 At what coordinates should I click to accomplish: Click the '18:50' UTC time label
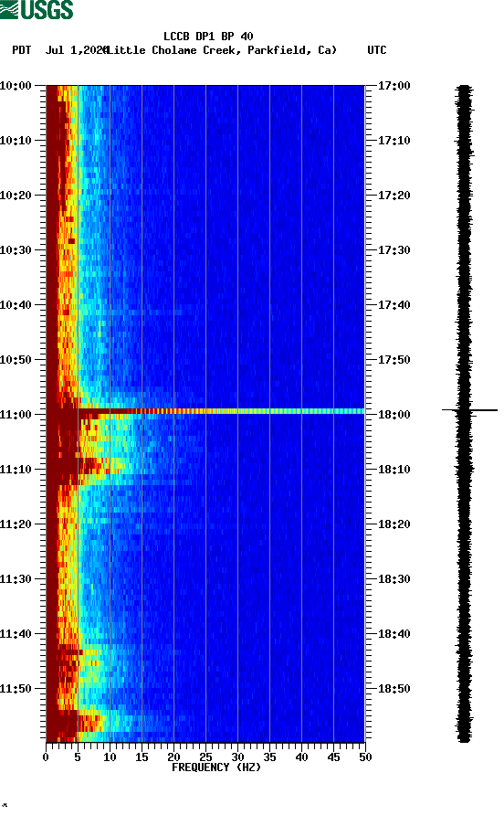click(394, 689)
